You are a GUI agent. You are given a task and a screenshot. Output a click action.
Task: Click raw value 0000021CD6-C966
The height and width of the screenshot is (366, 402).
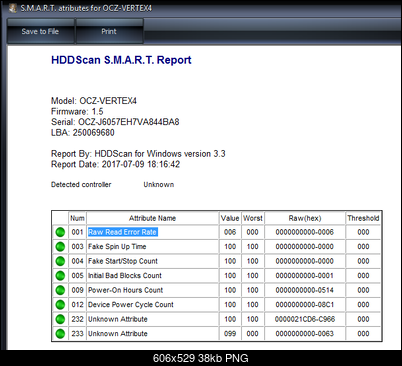[305, 319]
